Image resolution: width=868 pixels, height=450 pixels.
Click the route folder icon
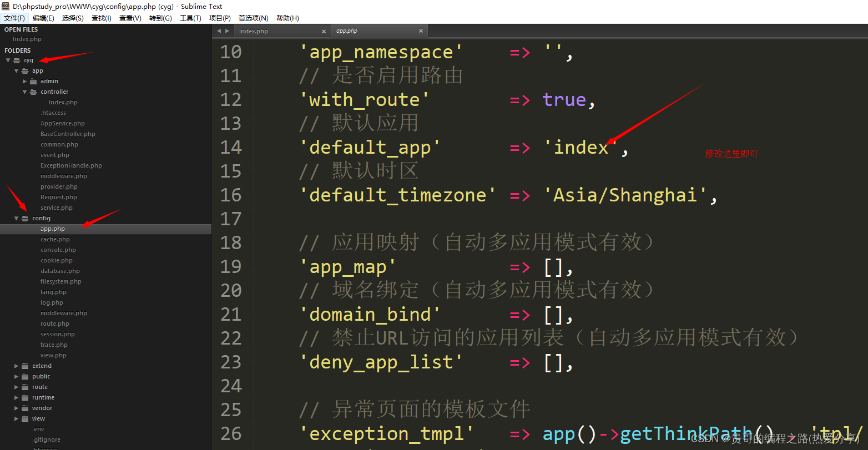point(25,387)
